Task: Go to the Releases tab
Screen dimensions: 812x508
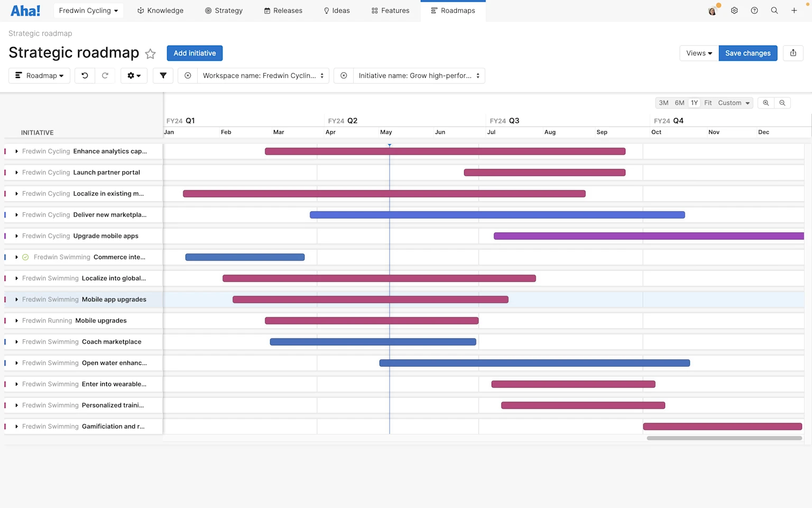Action: click(283, 11)
